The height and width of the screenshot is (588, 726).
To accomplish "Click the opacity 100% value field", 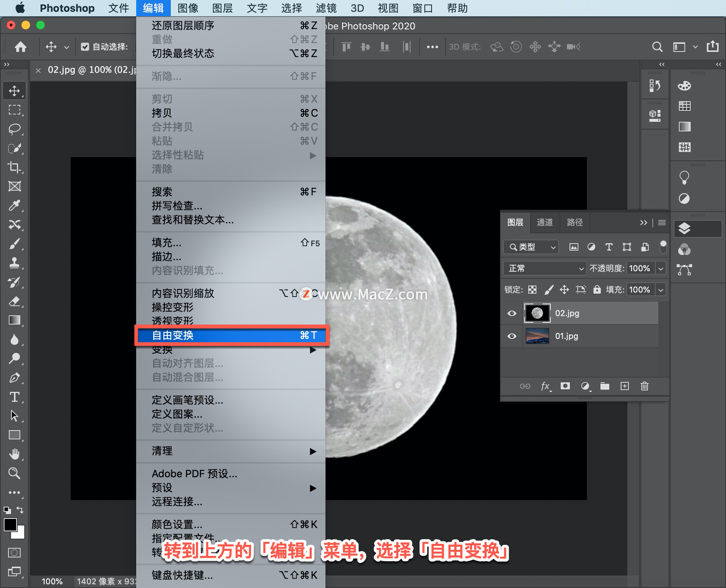I will [x=640, y=268].
